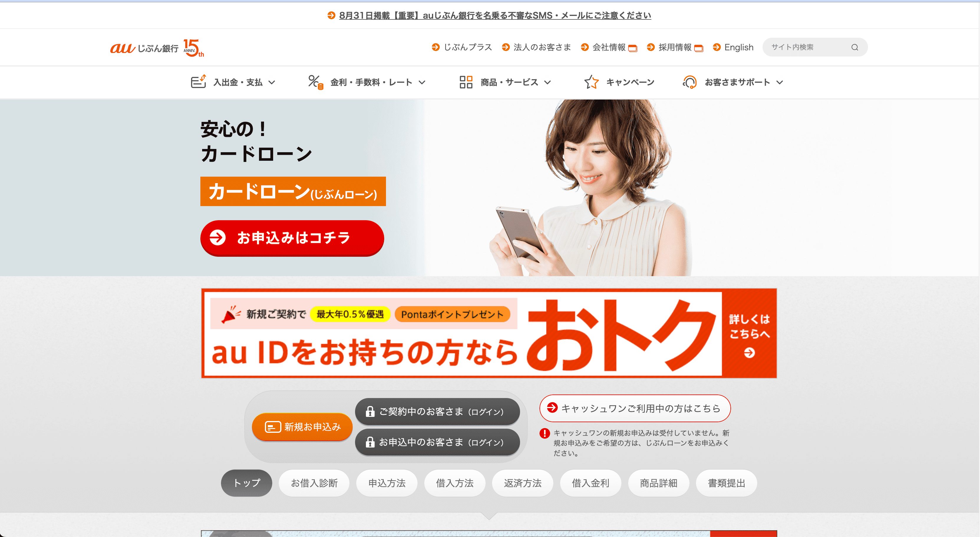Click the Pontaポイントプレゼント label

pos(452,314)
